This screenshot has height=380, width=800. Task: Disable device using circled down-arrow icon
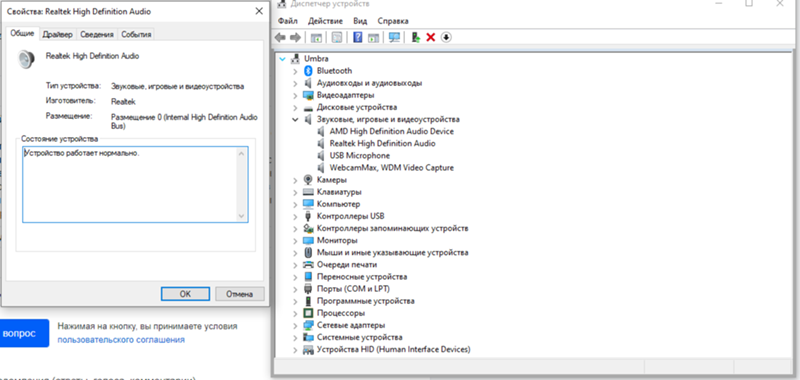click(x=446, y=37)
